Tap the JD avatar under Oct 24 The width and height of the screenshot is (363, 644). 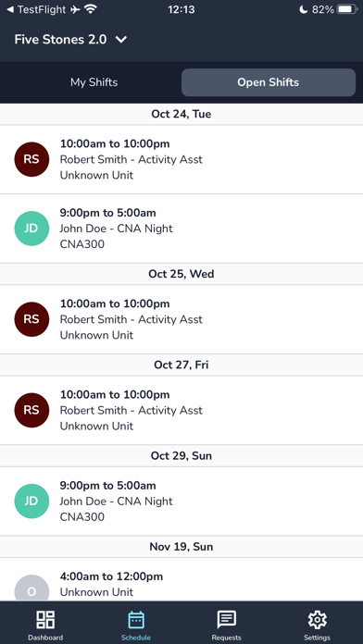coord(31,229)
